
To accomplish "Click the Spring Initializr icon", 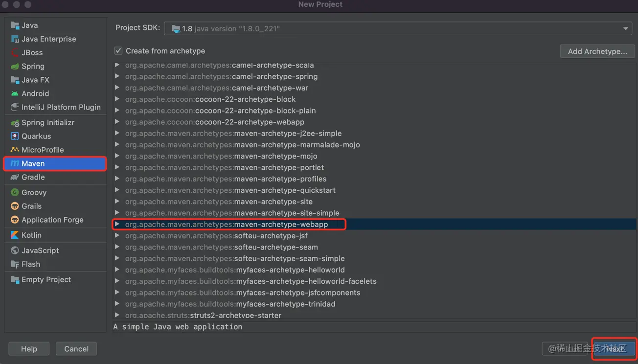I will tap(15, 123).
